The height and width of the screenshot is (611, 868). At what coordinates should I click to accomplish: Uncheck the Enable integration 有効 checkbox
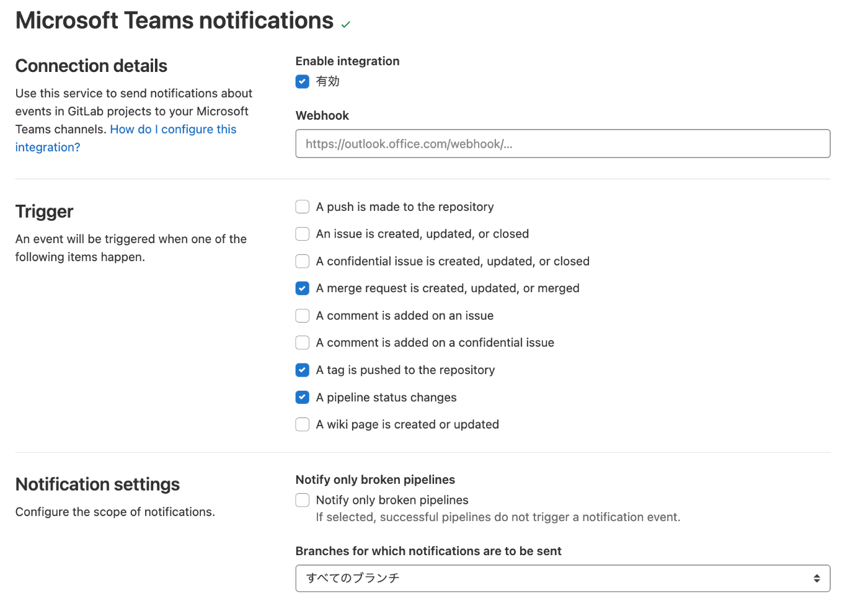coord(303,82)
